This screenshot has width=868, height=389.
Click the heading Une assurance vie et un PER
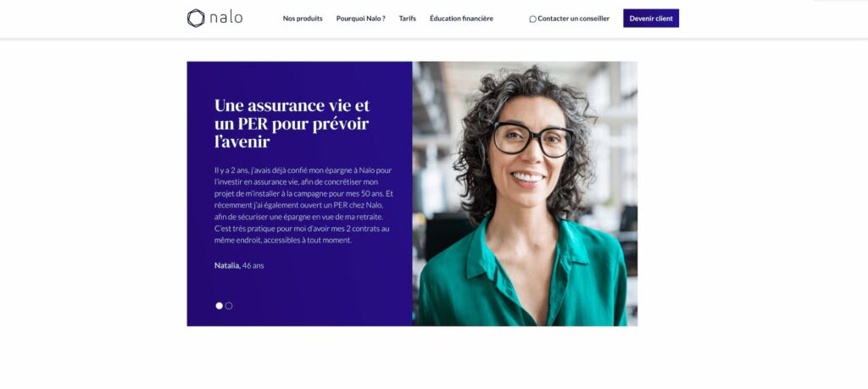(292, 124)
